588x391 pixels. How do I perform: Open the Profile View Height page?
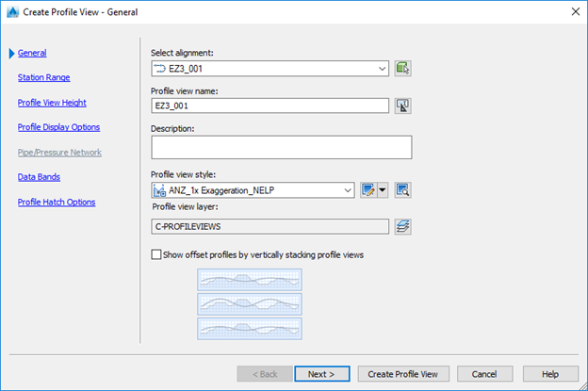point(53,102)
